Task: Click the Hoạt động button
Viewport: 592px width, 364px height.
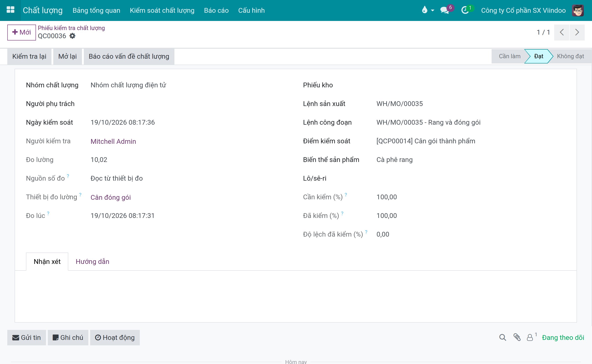Action: tap(115, 338)
